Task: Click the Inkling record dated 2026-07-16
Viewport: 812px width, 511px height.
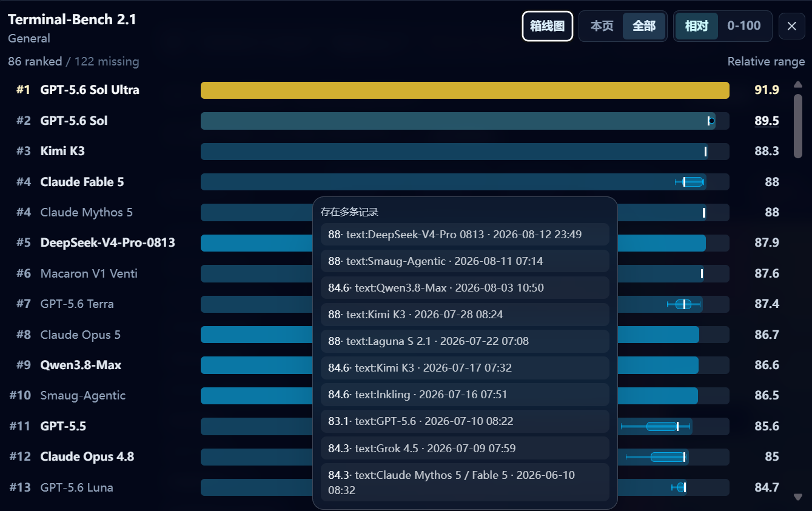Action: (465, 395)
